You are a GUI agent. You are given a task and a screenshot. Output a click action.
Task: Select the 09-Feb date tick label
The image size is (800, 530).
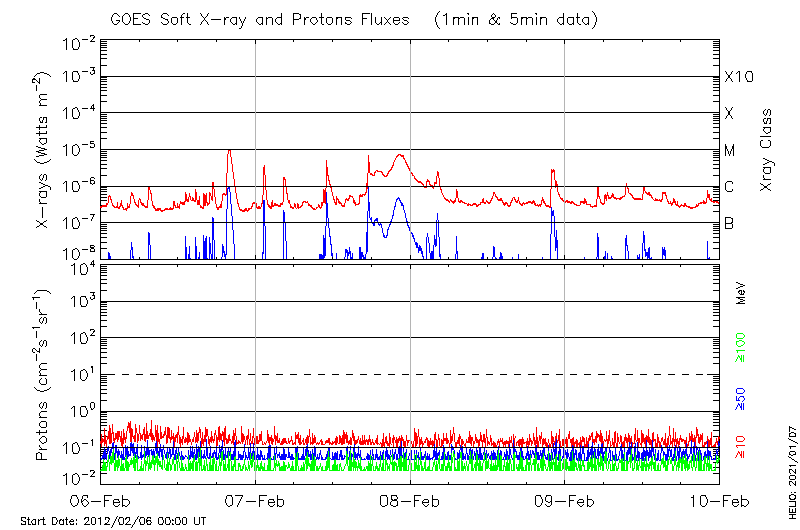[x=565, y=501]
